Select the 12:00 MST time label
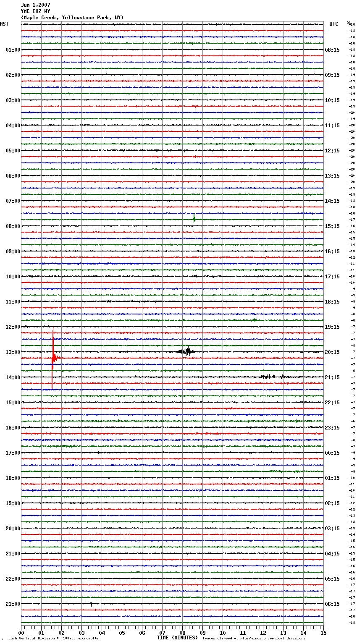The height and width of the screenshot is (644, 357). [x=13, y=327]
